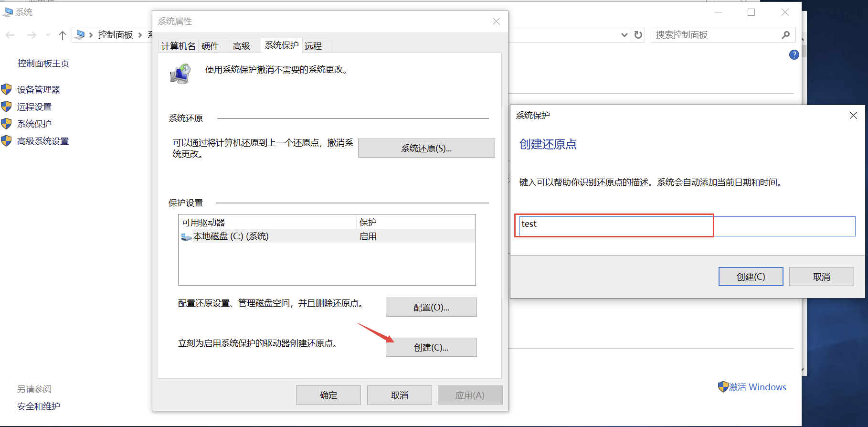Click the 系统还原(S)... button
The height and width of the screenshot is (427, 868).
click(426, 148)
